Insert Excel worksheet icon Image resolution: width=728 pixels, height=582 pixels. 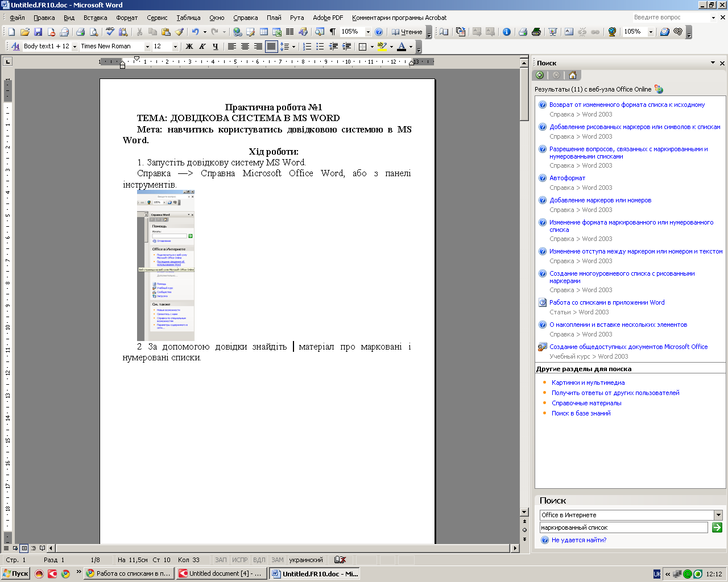[x=277, y=32]
